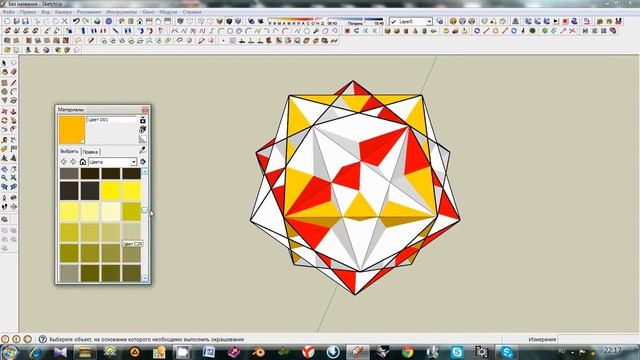Save the model using the floppy disk icon
Viewport: 640px width, 360px height.
(x=25, y=21)
